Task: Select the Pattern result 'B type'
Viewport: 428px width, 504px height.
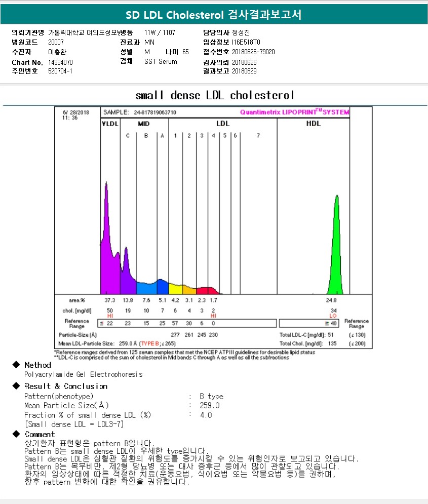Action: 211,396
